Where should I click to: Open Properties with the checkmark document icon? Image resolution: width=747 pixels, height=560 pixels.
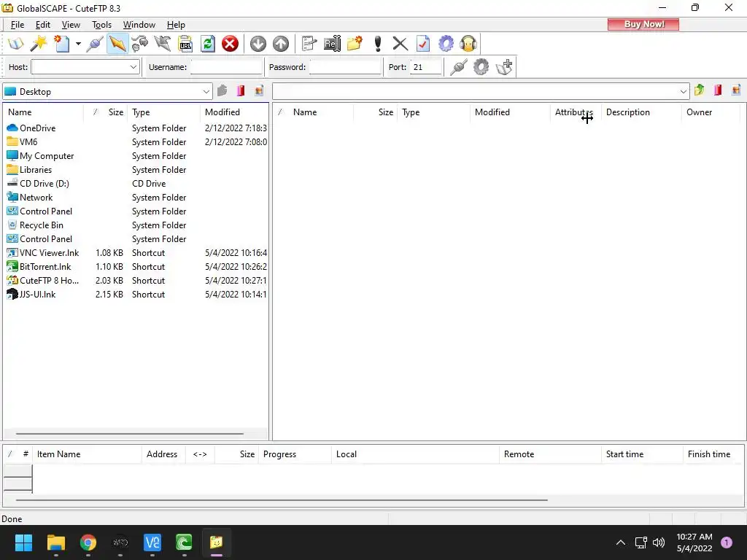tap(422, 44)
